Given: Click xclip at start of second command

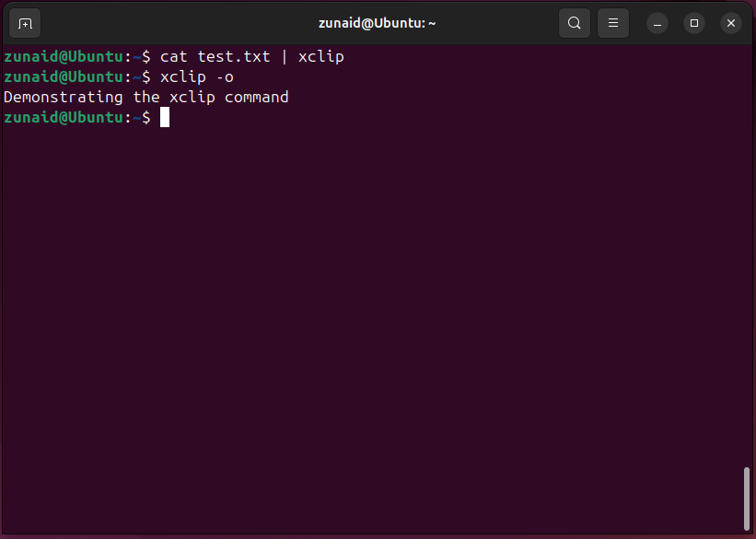Looking at the screenshot, I should coord(183,77).
